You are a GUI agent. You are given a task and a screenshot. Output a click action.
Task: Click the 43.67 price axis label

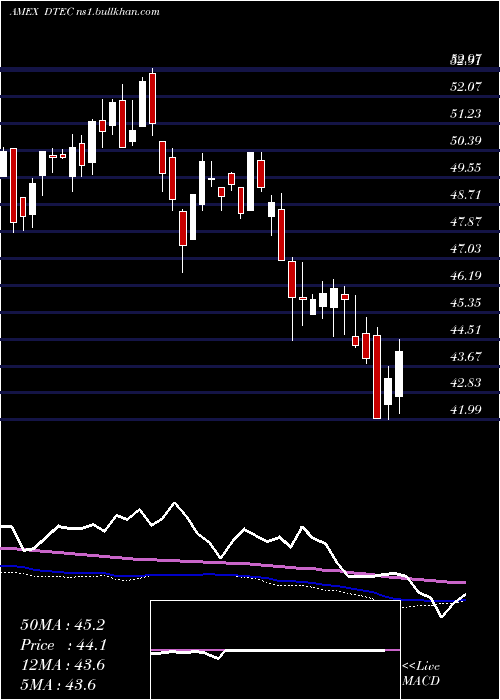[466, 356]
